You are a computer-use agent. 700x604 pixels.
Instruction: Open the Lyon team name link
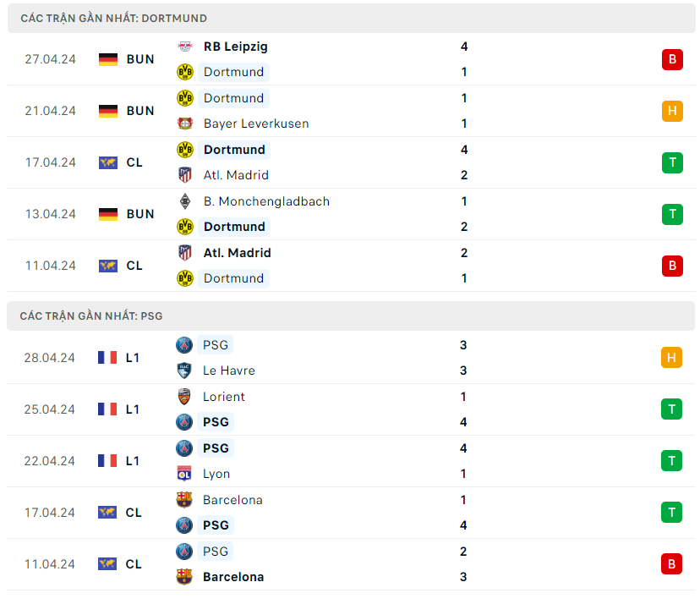coord(216,474)
